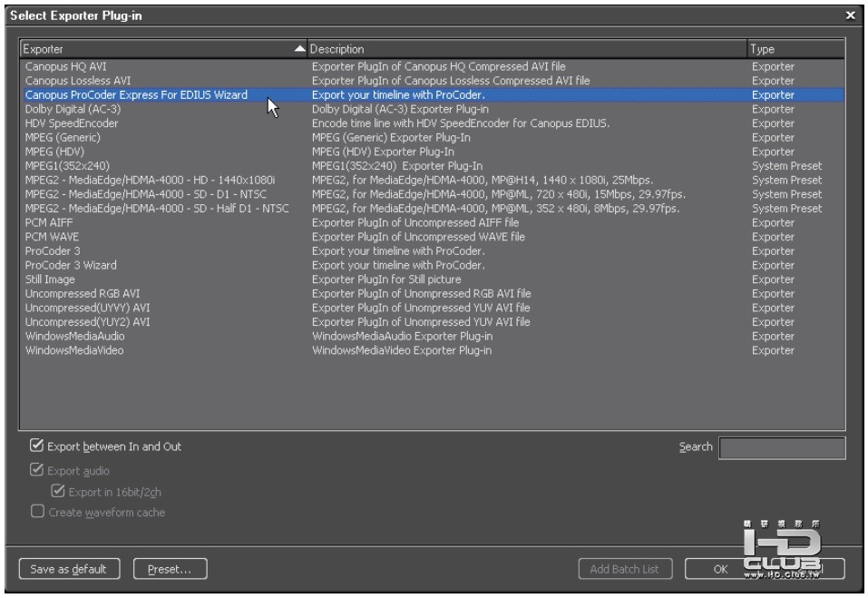Select the Canopus HQ AVI exporter

[x=432, y=66]
